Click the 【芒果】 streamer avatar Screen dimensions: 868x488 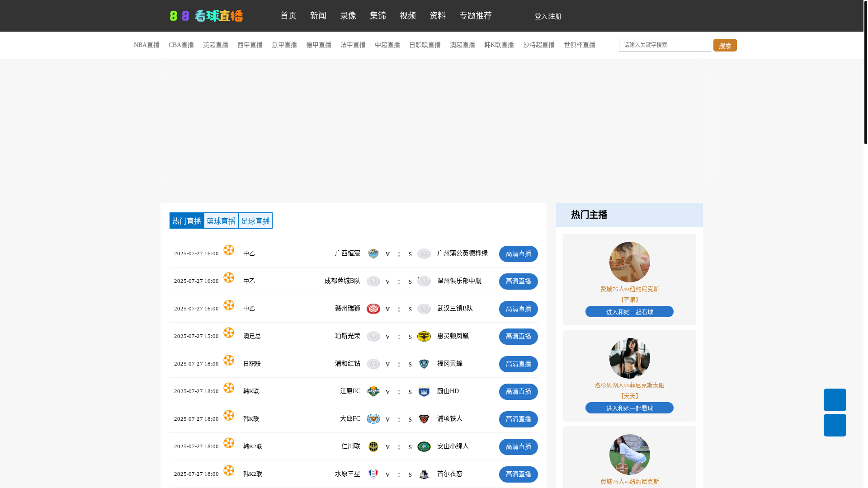630,262
